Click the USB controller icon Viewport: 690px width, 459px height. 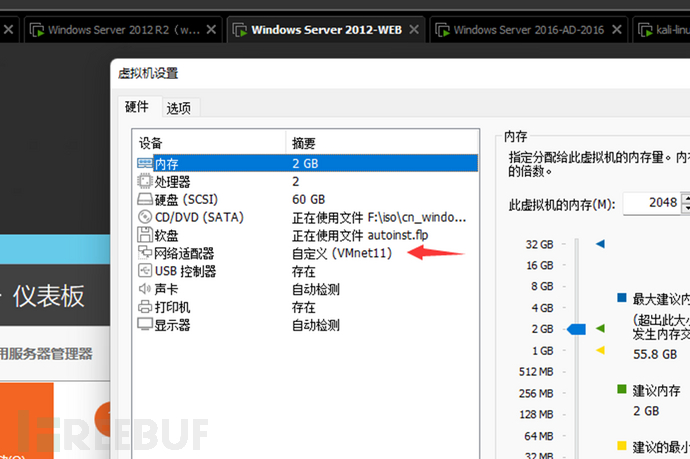[x=144, y=270]
